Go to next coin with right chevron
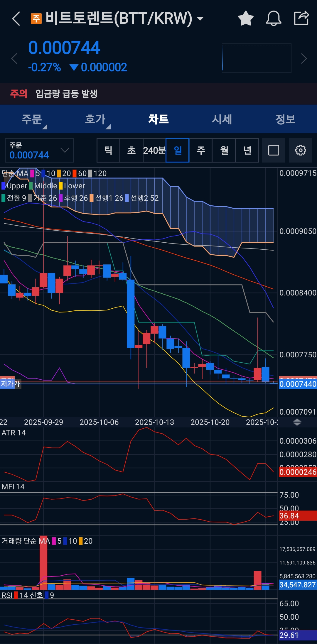 click(x=304, y=59)
